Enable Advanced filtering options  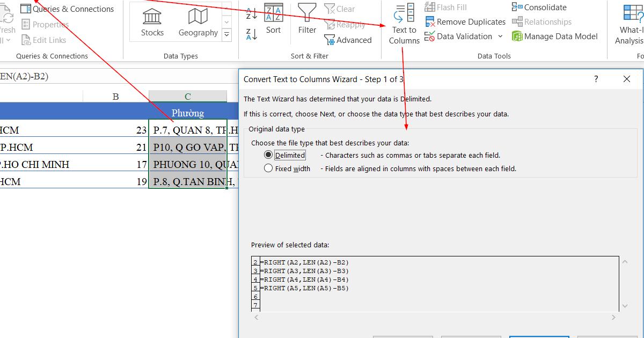click(349, 40)
